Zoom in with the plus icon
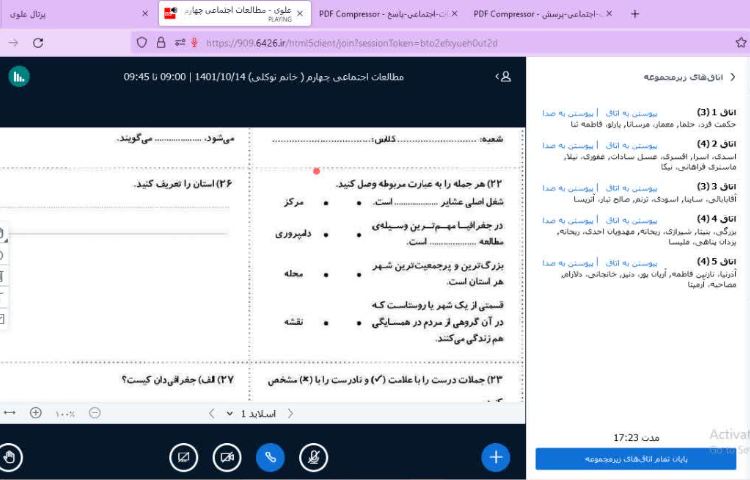The height and width of the screenshot is (480, 750). [x=35, y=413]
